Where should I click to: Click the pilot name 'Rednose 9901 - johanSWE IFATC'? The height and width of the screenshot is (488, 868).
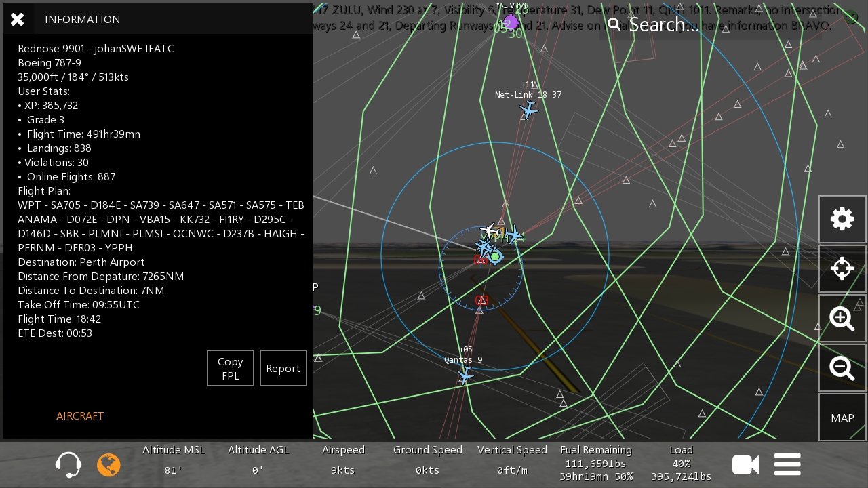point(96,49)
